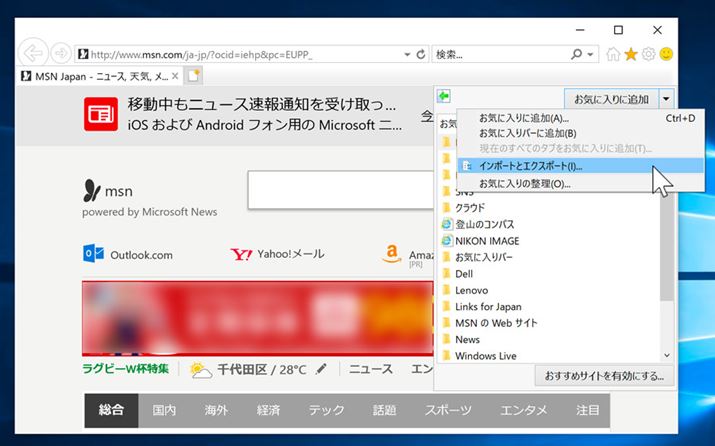
Task: Click the pencil icon beside 千代田区 weather
Action: coord(321,369)
